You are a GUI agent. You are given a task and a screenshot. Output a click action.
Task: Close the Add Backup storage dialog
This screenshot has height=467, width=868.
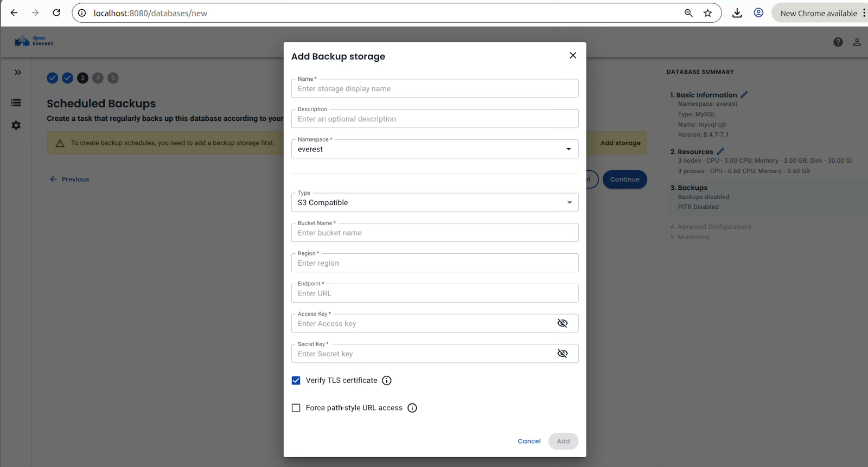(573, 55)
